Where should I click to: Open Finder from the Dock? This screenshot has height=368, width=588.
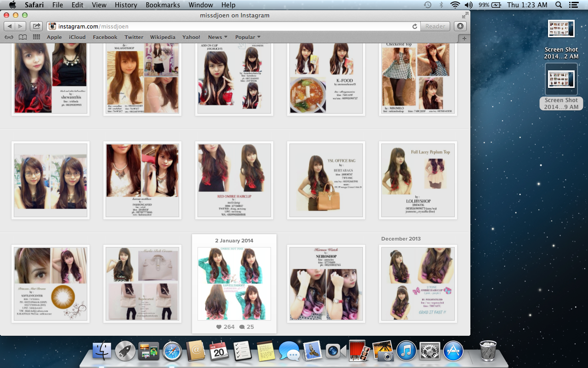pos(102,351)
